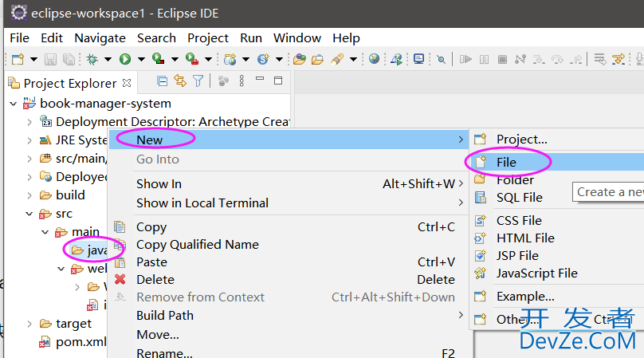644x358 pixels.
Task: Open the Search flashlight dropdown arrow
Action: click(353, 60)
